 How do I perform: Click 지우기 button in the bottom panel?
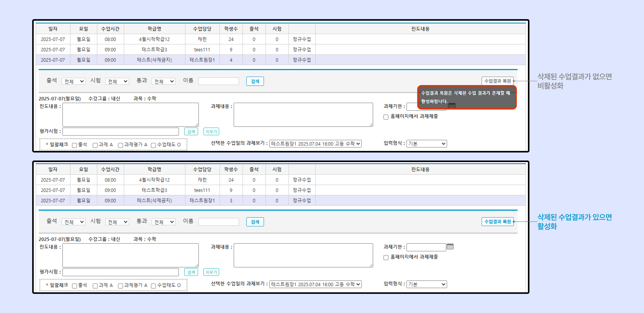[211, 272]
